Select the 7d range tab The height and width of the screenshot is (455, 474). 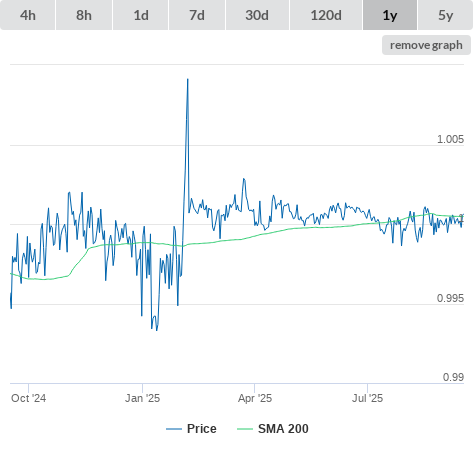point(197,15)
